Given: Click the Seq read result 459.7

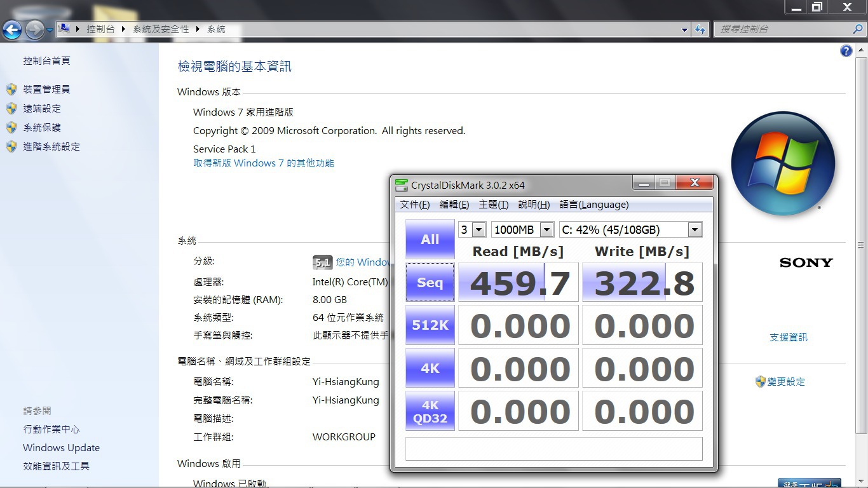Looking at the screenshot, I should 519,282.
